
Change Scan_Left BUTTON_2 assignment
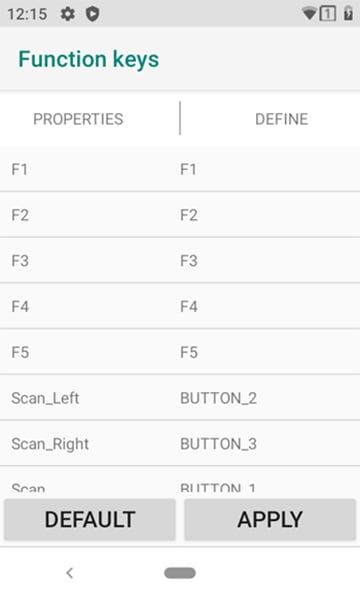pos(180,398)
